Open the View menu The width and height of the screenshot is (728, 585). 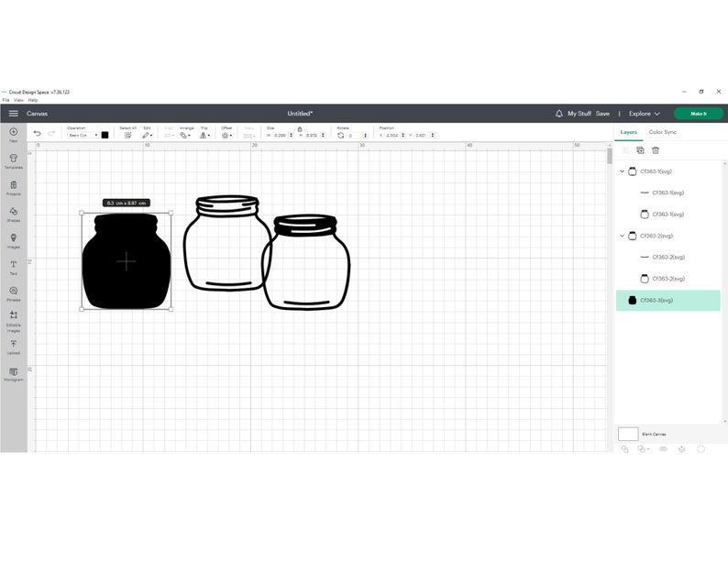[18, 100]
